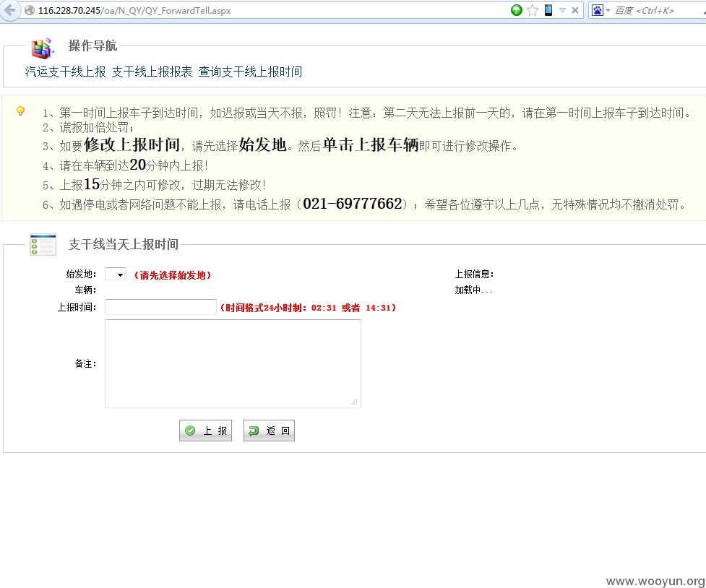Click the 支干线当天上报时间 heading
Image resolution: width=706 pixels, height=588 pixels.
[124, 244]
